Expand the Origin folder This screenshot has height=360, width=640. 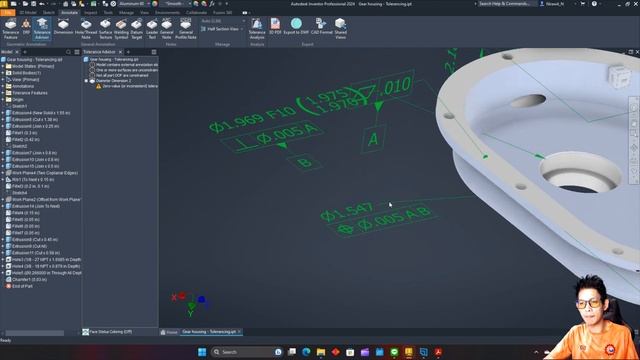pos(3,100)
